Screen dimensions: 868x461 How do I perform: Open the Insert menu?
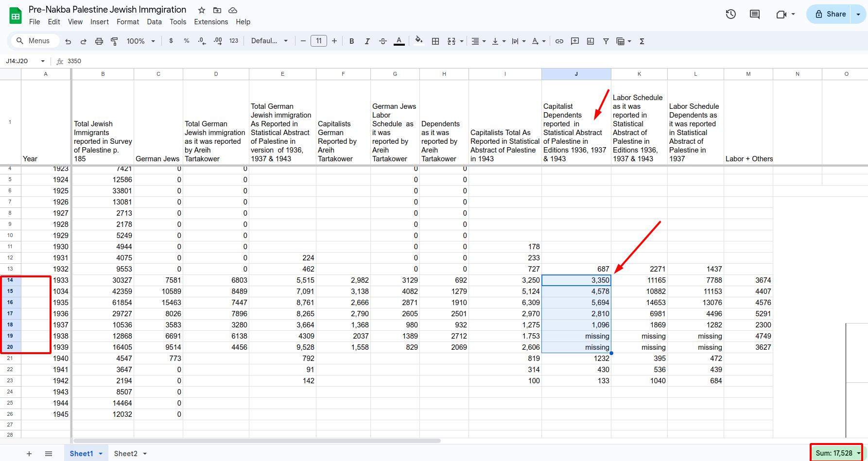[x=100, y=22]
